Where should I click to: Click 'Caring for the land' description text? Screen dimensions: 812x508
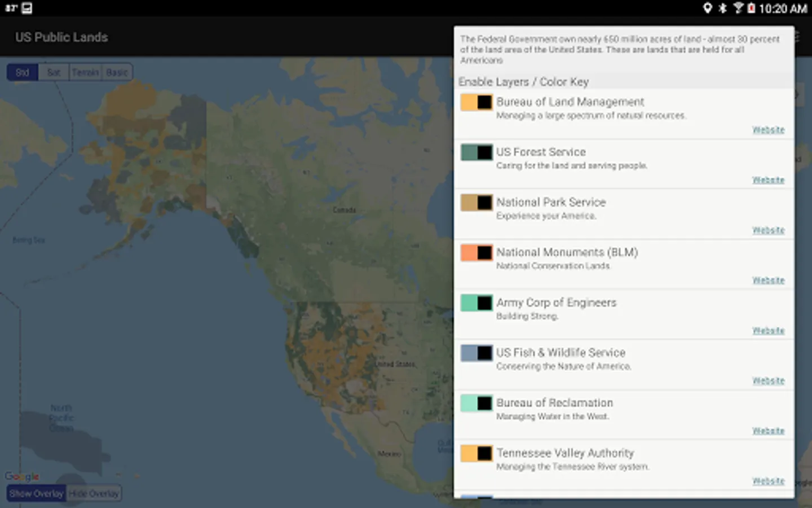coord(572,166)
